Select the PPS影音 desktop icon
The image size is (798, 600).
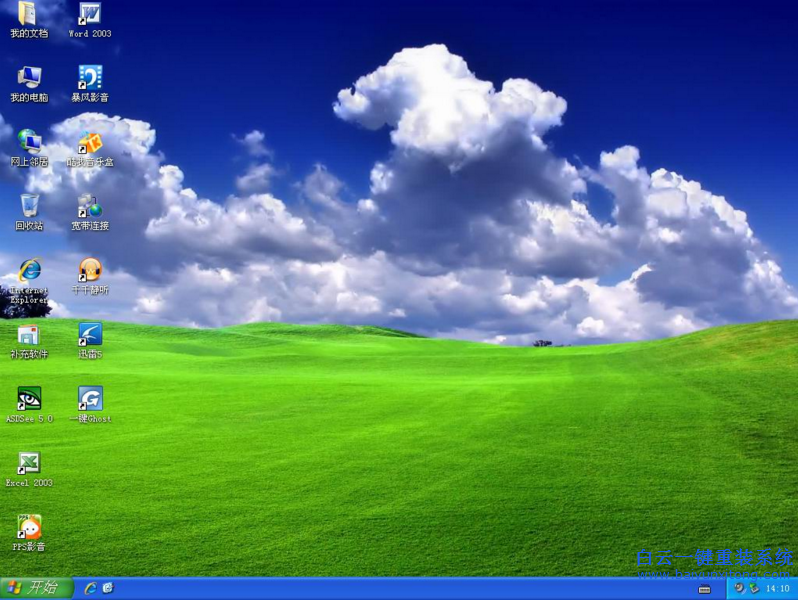(29, 527)
